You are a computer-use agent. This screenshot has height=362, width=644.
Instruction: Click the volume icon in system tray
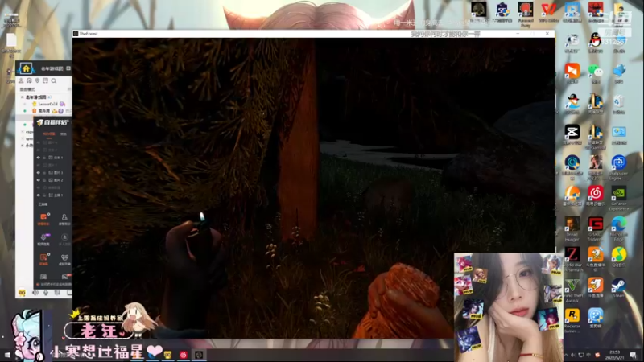573,355
